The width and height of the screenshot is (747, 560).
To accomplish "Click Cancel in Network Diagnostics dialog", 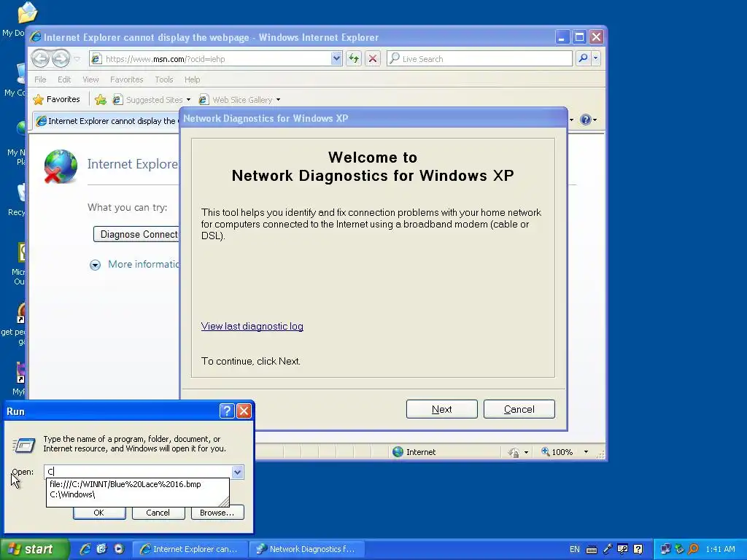I will tap(519, 409).
